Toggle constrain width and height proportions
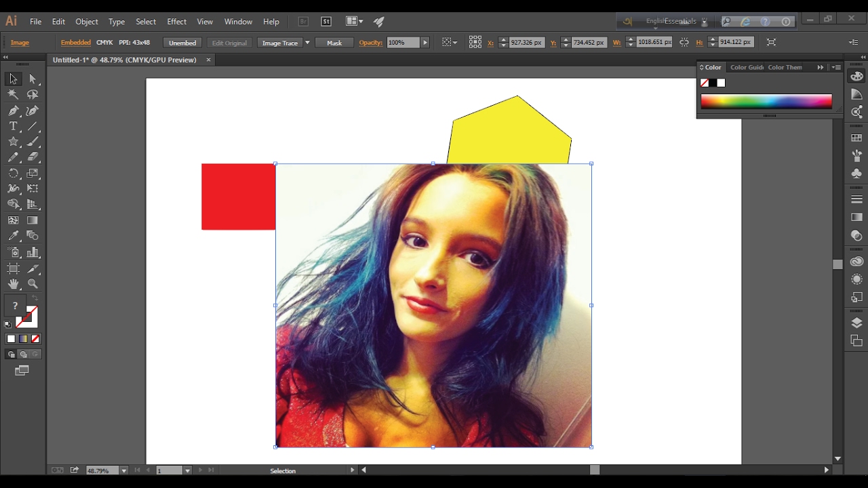This screenshot has height=488, width=868. point(684,42)
